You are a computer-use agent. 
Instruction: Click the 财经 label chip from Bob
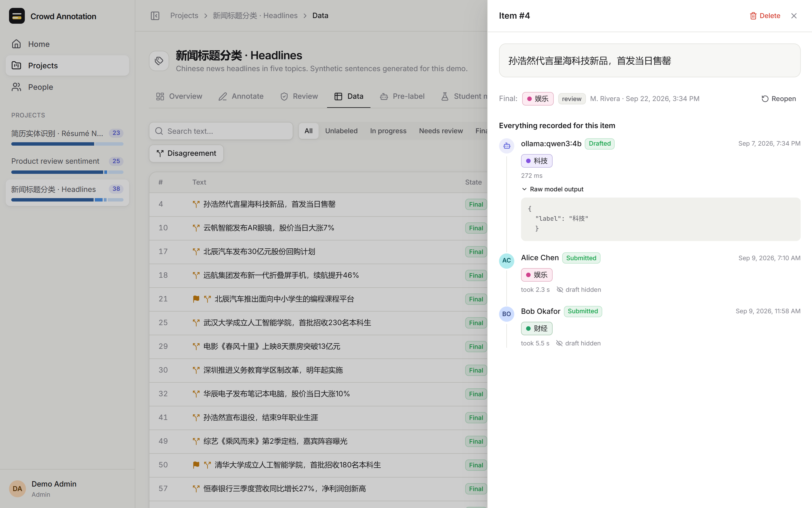click(537, 329)
